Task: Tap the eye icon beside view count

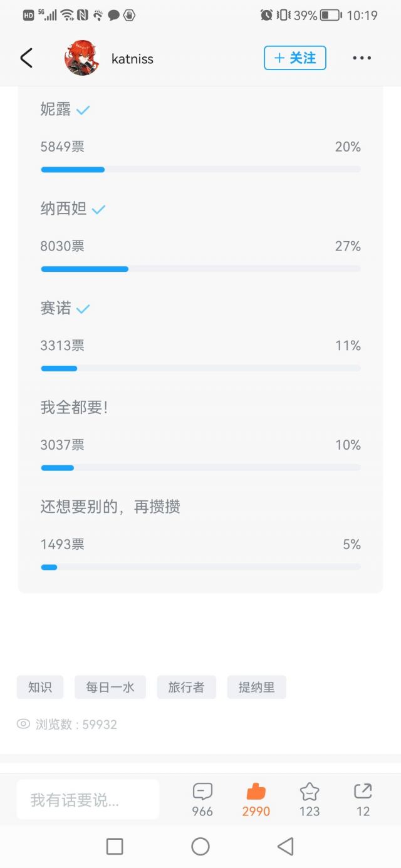Action: pos(23,724)
